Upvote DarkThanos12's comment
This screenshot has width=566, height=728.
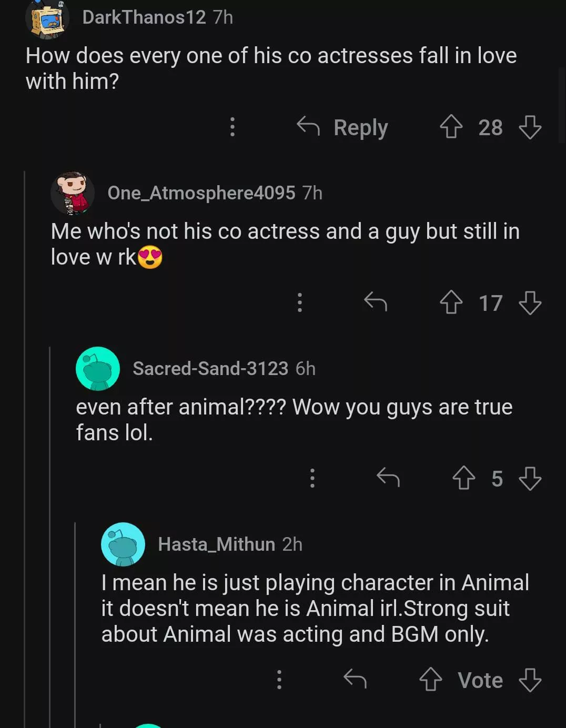tap(451, 127)
